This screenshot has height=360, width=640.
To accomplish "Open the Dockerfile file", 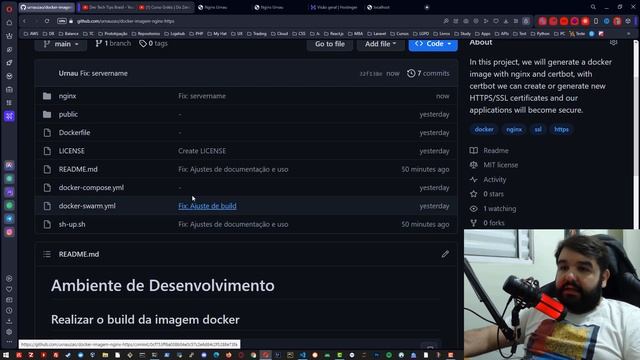I will [x=74, y=133].
